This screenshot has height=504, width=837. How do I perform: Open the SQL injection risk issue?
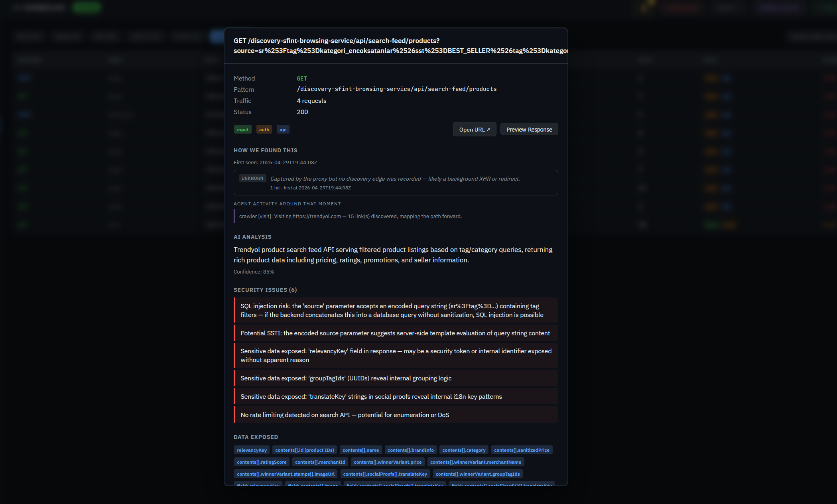pos(396,310)
